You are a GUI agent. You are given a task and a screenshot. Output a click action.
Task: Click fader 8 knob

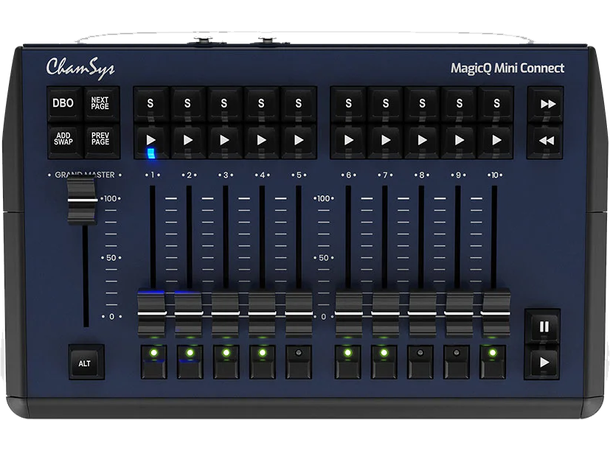click(x=422, y=313)
